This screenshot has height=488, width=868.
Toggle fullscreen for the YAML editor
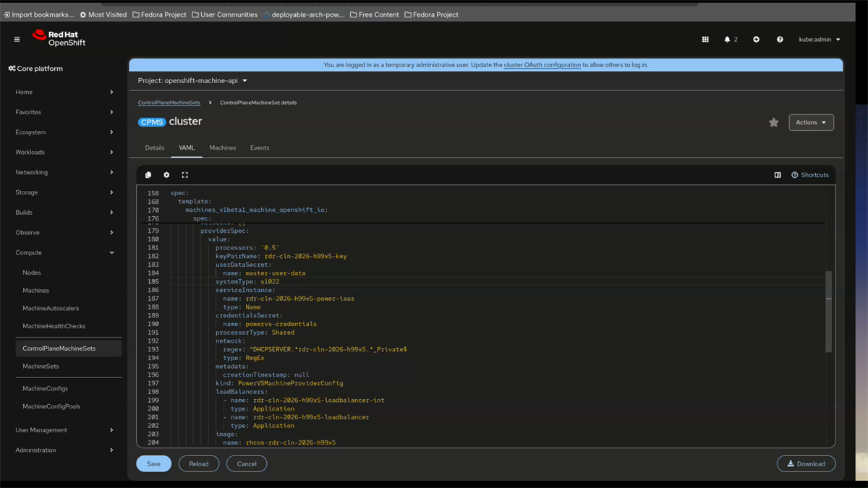[184, 175]
